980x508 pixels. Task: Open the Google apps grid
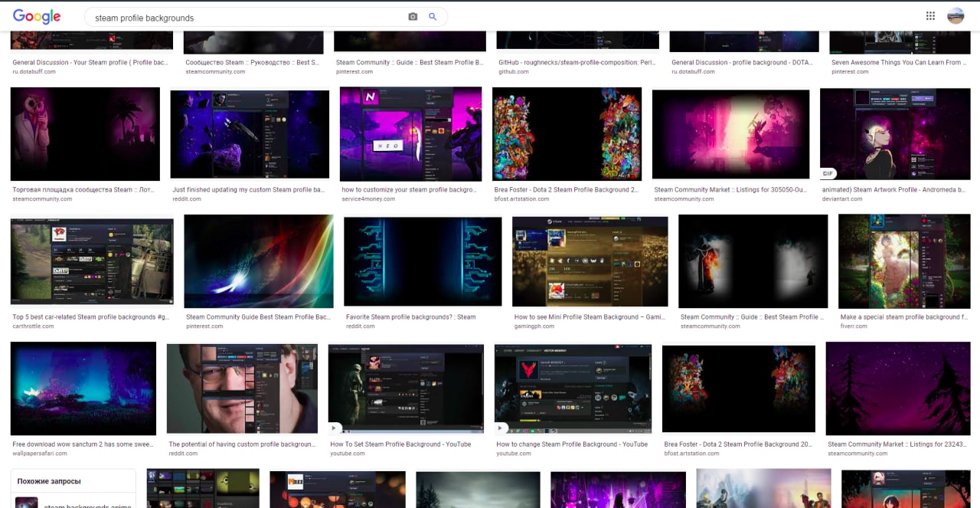click(x=930, y=16)
